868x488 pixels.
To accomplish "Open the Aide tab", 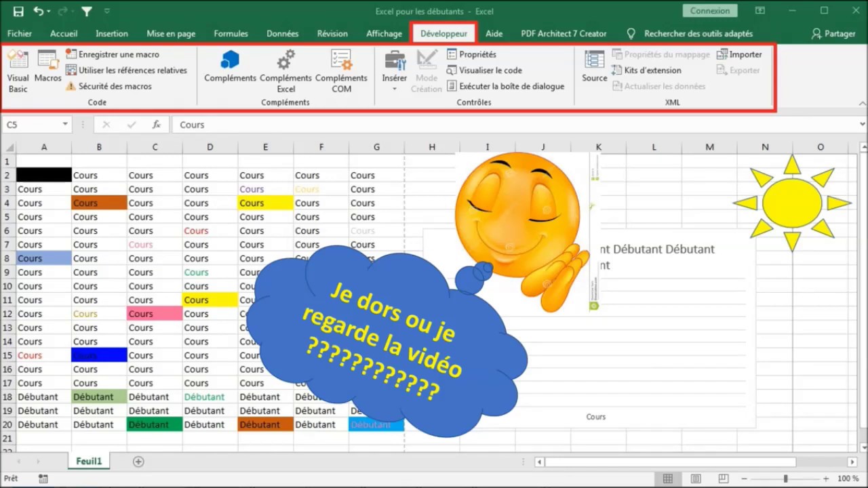I will [x=494, y=34].
